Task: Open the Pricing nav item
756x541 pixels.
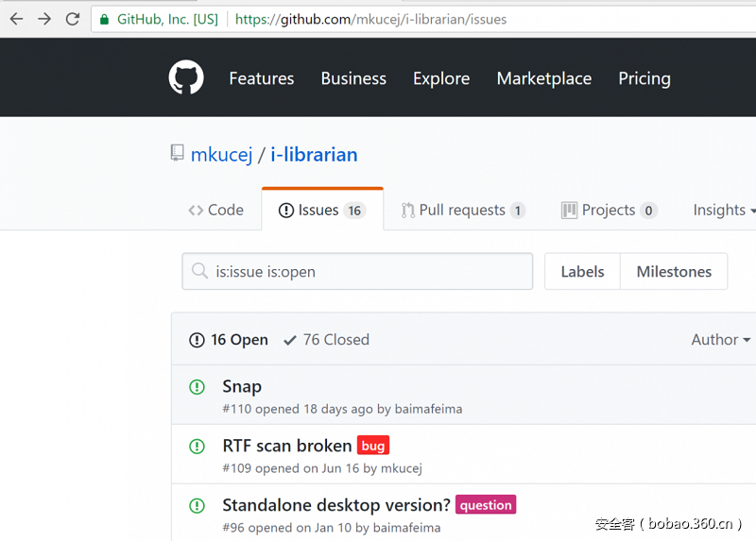Action: [644, 78]
